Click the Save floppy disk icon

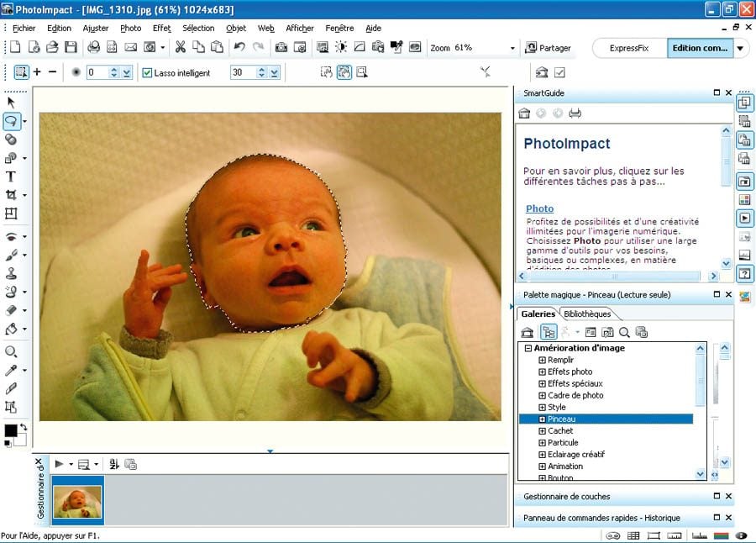pyautogui.click(x=71, y=47)
